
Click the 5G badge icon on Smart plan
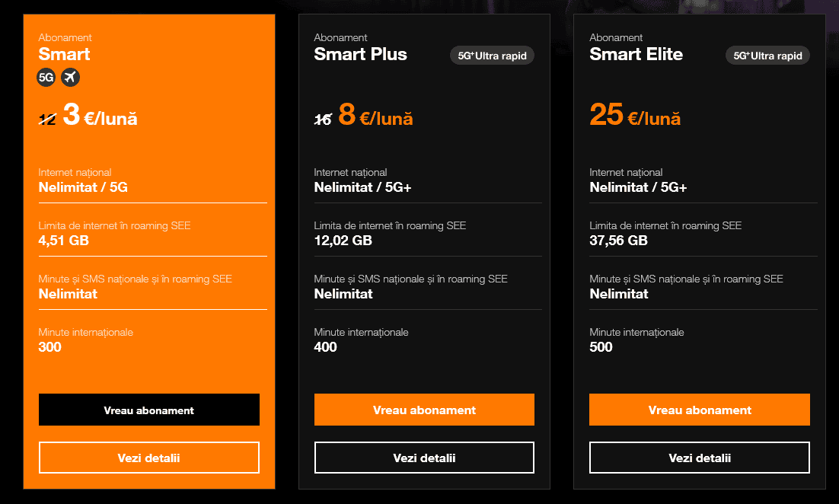46,77
